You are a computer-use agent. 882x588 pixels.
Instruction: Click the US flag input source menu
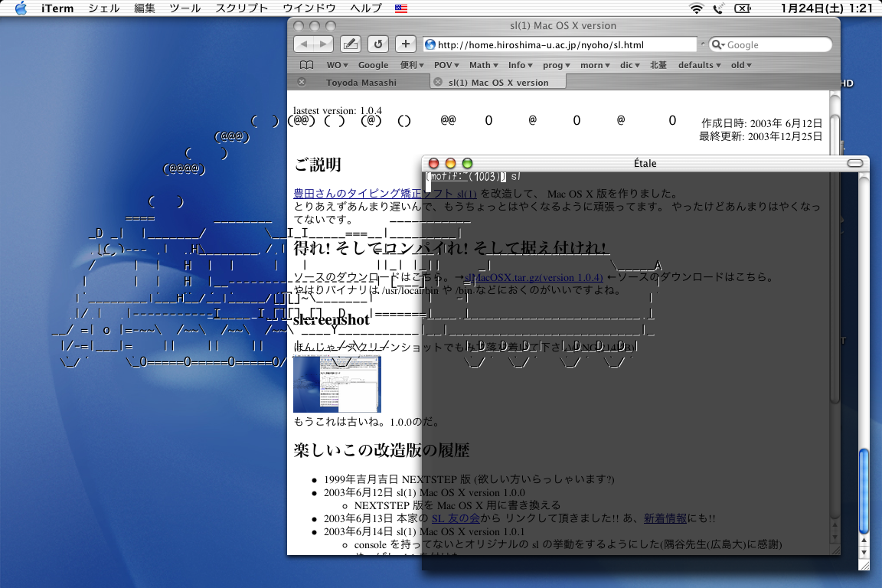(x=401, y=8)
